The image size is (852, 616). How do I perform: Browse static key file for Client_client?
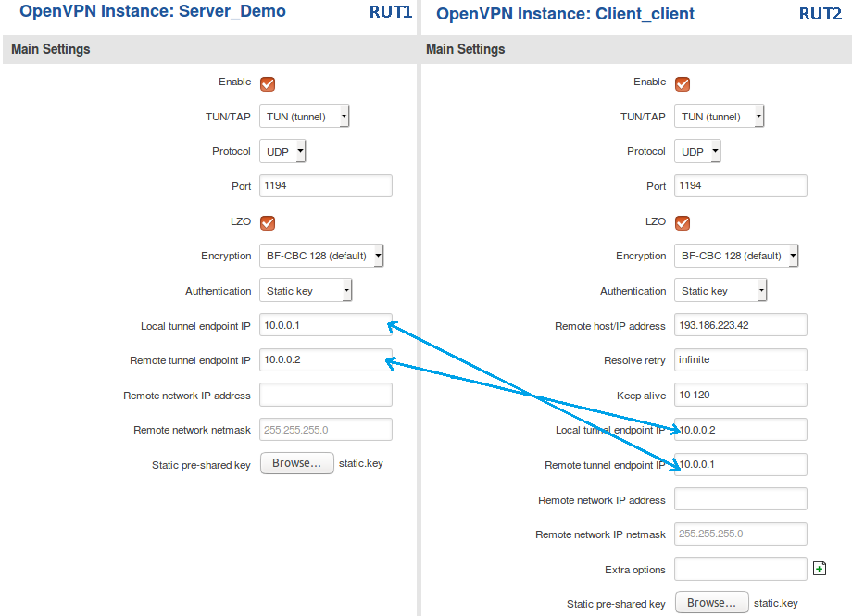711,602
